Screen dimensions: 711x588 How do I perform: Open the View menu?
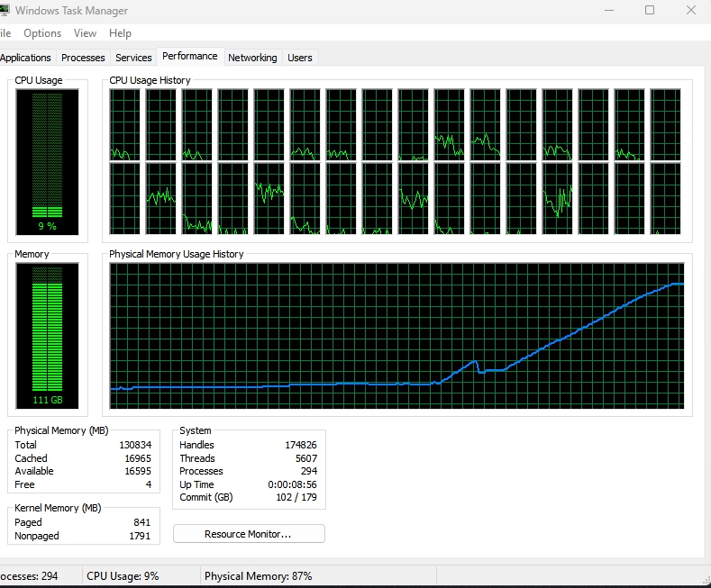tap(85, 33)
